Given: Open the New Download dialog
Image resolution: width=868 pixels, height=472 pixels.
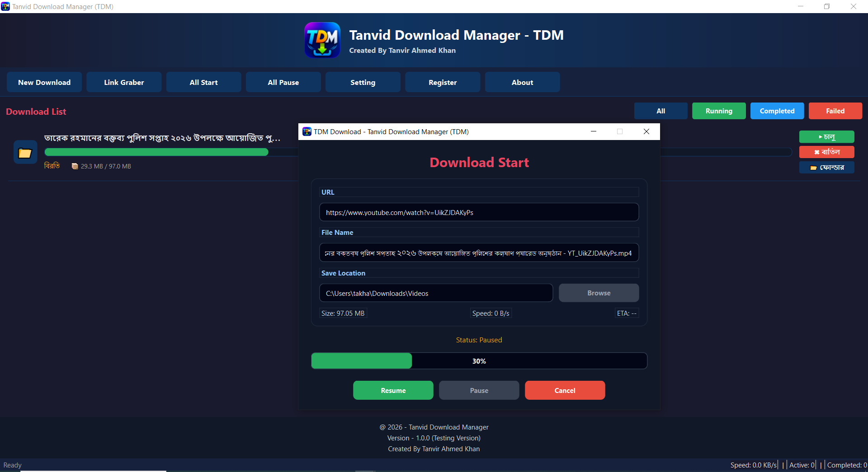Looking at the screenshot, I should 44,82.
